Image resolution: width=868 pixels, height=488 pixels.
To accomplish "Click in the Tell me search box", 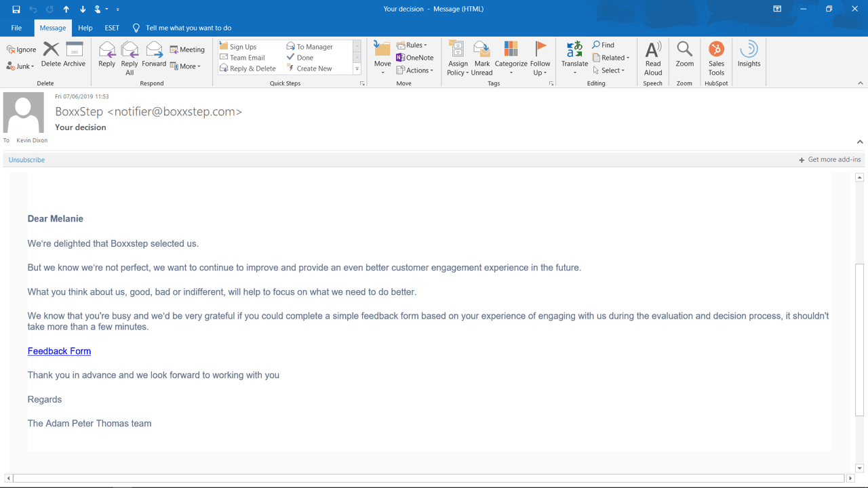I will tap(189, 28).
